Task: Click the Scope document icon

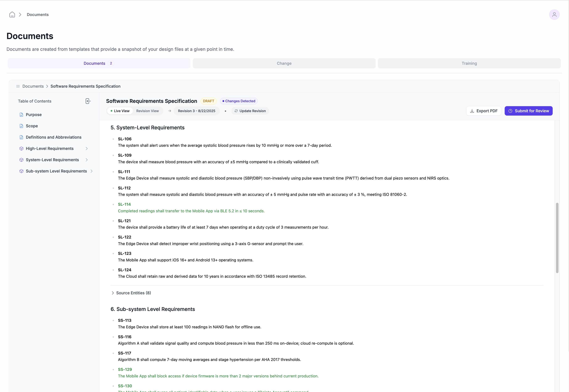Action: (x=21, y=126)
